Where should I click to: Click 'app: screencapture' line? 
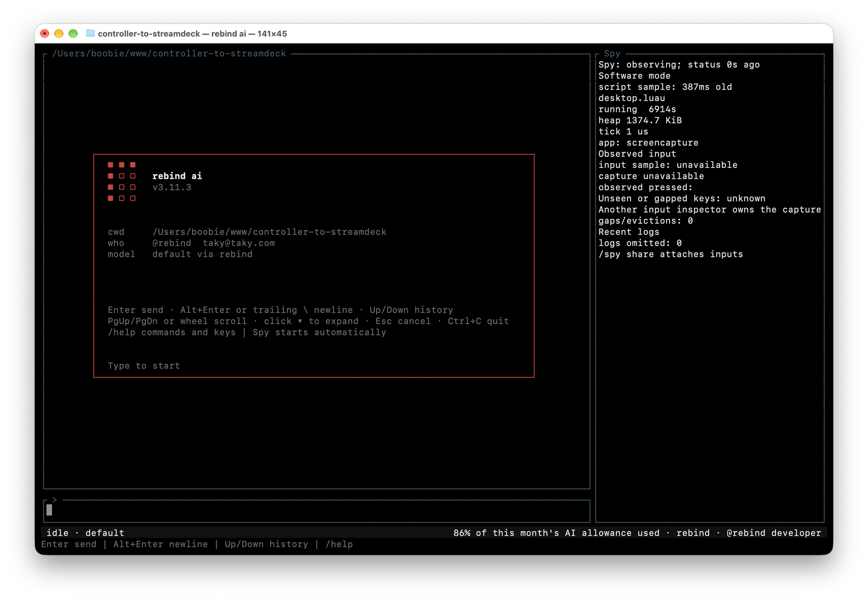[648, 143]
